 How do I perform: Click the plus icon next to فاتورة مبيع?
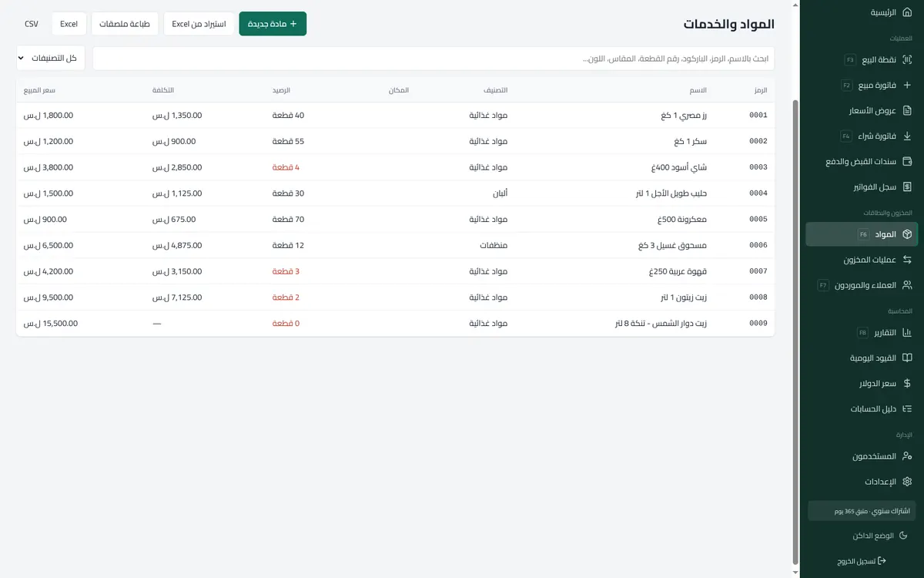907,85
